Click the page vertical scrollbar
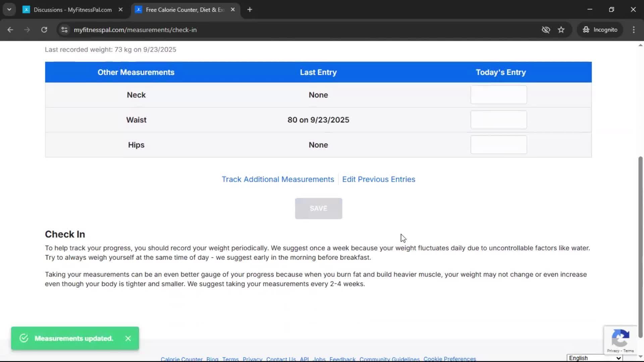The image size is (644, 362). [640, 246]
